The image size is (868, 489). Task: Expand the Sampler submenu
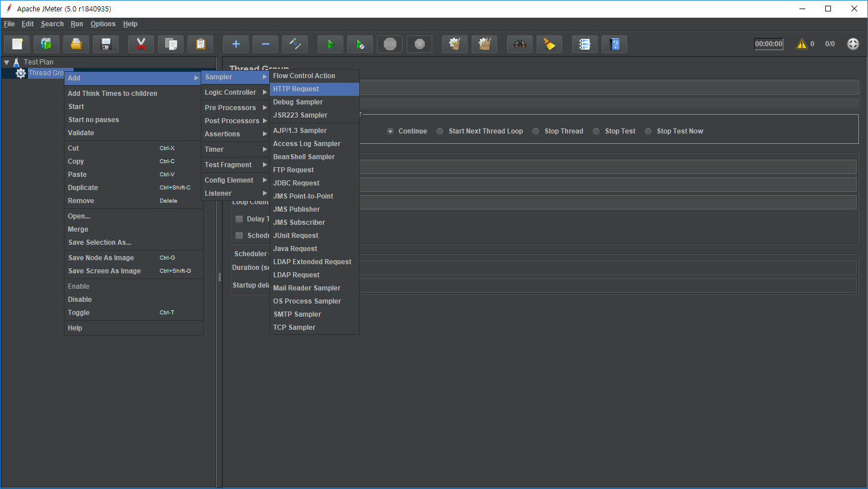[236, 77]
